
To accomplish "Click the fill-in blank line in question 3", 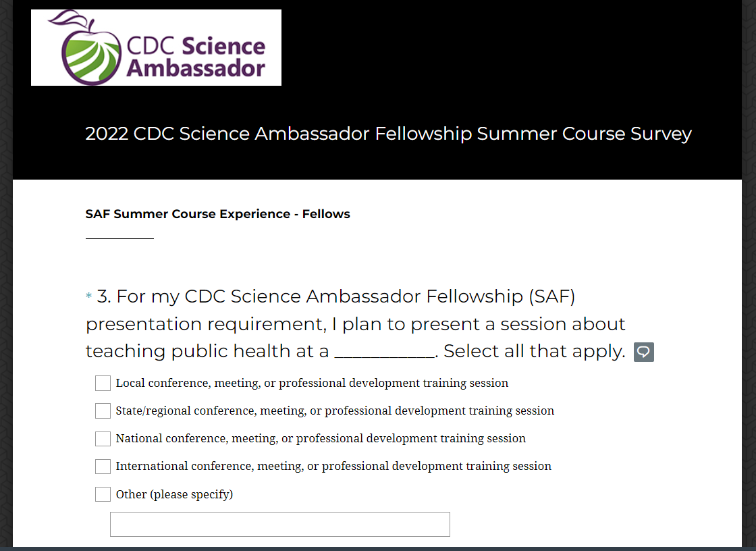I will (384, 357).
